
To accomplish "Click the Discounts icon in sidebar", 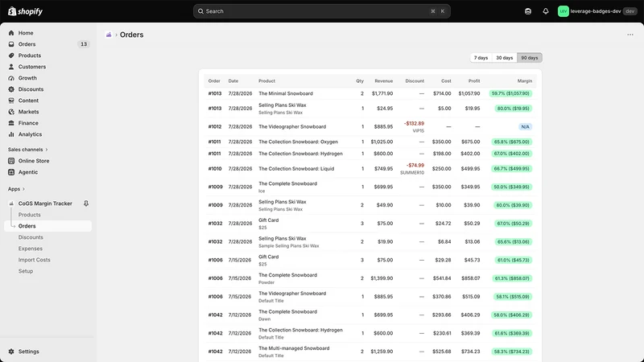I will [x=11, y=89].
